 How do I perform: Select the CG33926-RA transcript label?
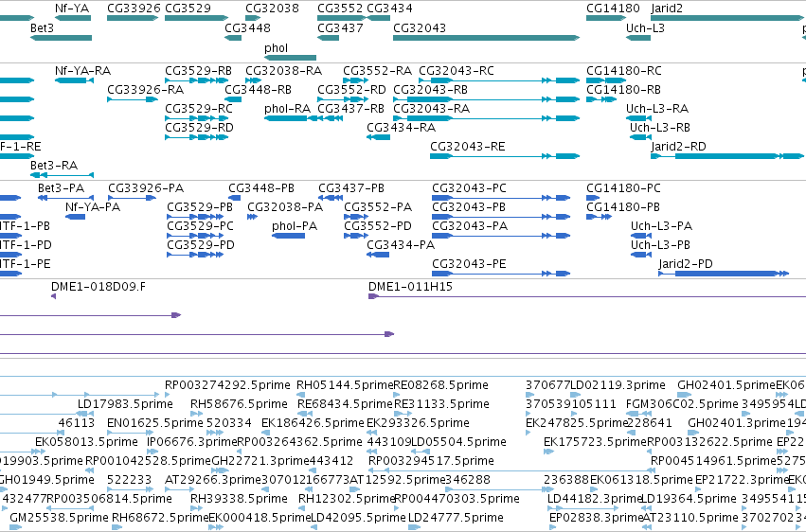146,89
